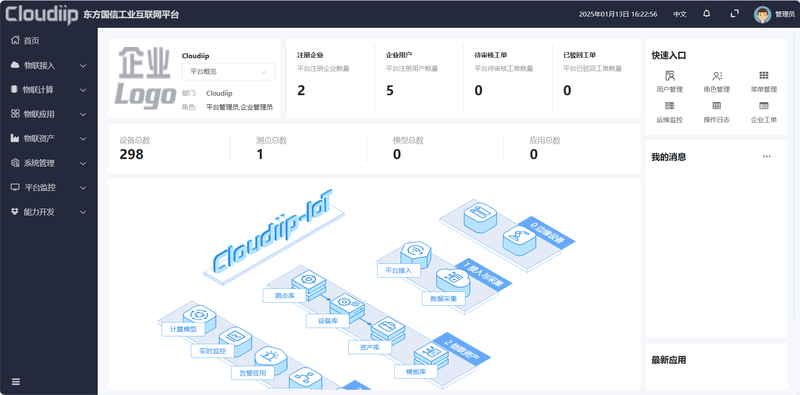The image size is (800, 395).
Task: Open the 平台概览 dropdown selector
Action: [228, 72]
